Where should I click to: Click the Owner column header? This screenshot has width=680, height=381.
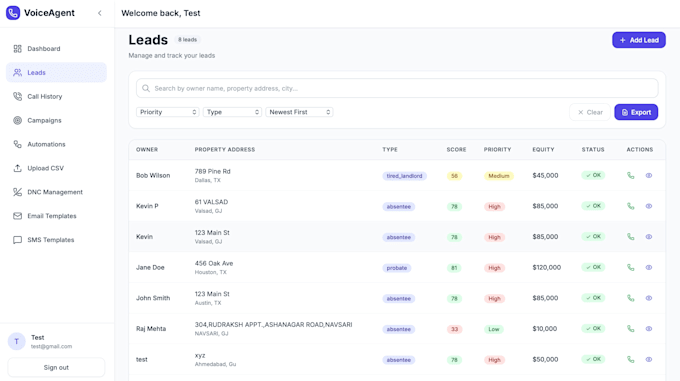(147, 150)
